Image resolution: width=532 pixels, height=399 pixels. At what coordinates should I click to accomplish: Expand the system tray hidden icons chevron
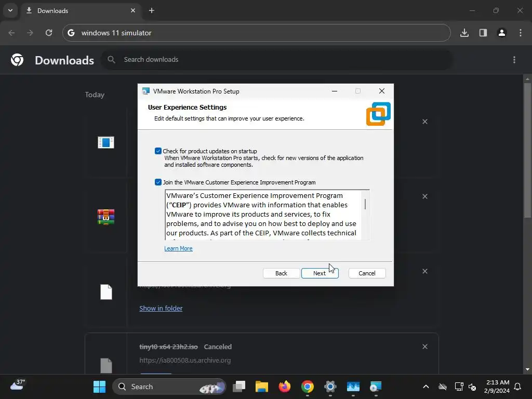(x=426, y=387)
